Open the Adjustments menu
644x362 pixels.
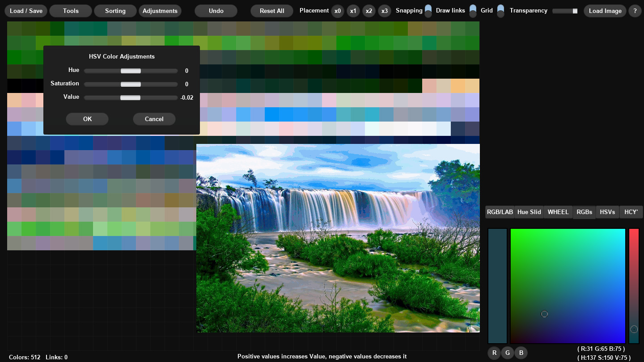tap(160, 11)
